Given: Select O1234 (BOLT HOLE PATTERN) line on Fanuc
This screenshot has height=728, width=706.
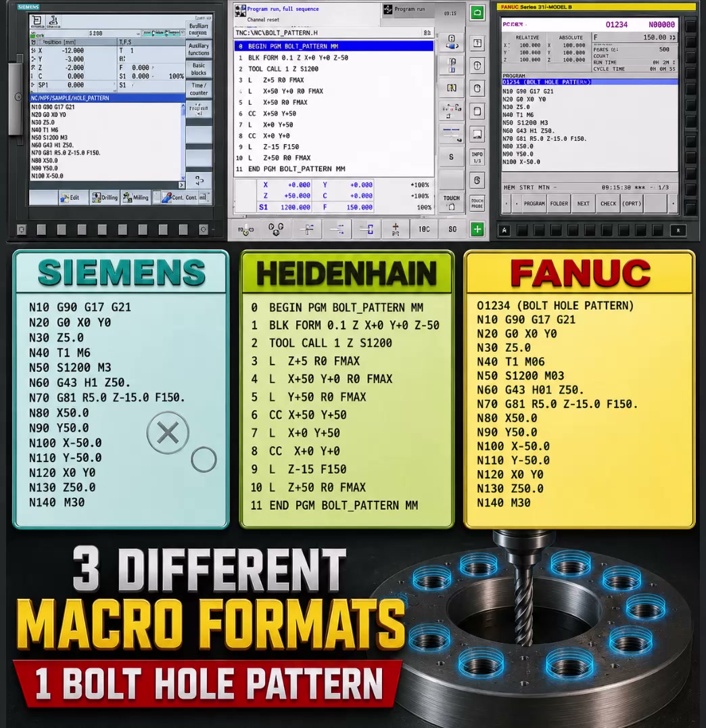Looking at the screenshot, I should 590,82.
